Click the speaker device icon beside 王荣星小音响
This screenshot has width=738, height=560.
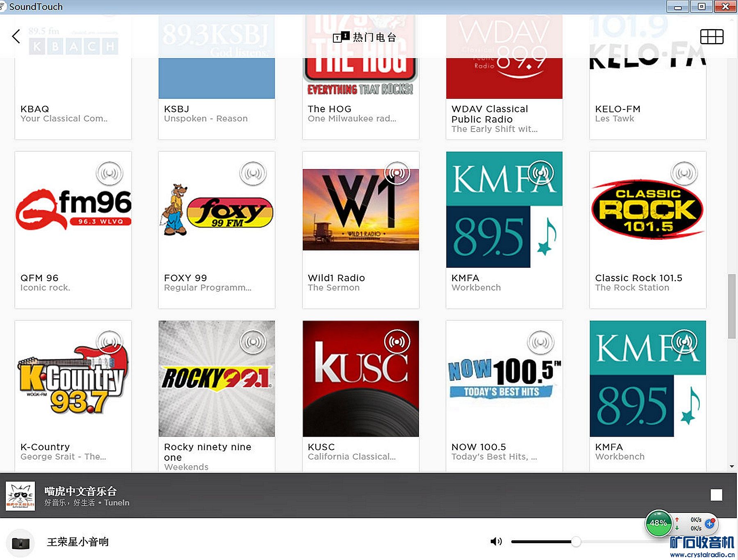pyautogui.click(x=20, y=543)
